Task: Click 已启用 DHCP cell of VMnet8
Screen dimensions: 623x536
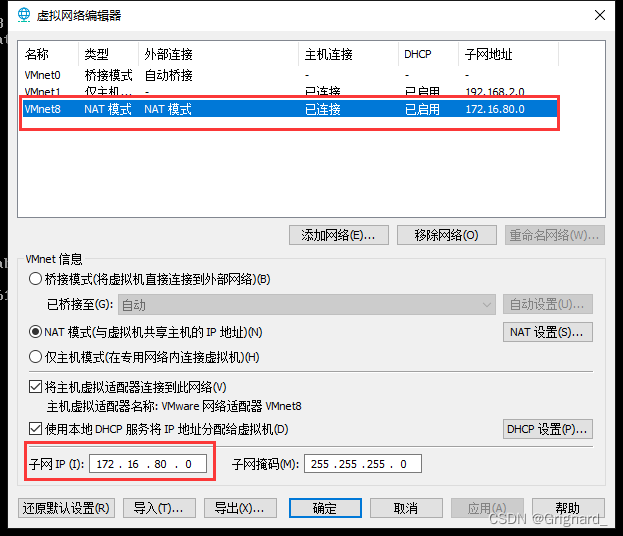Action: pyautogui.click(x=422, y=109)
